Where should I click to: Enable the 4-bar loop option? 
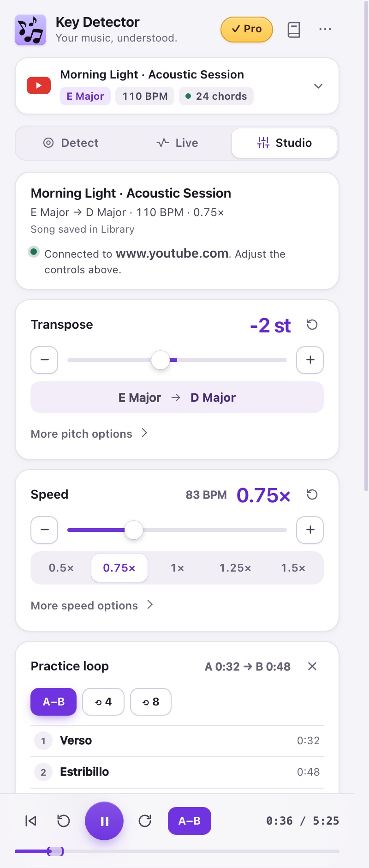coord(103,702)
